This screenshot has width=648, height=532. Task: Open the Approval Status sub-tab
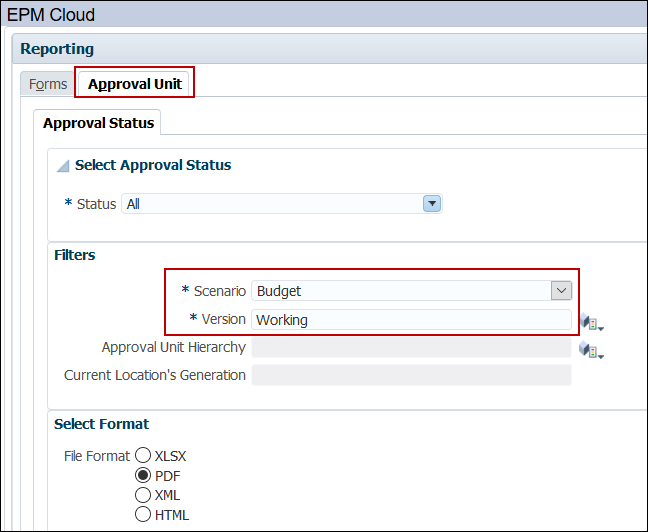(x=98, y=123)
